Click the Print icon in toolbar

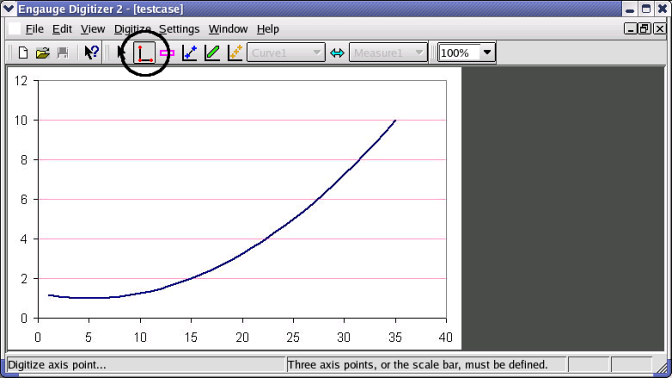click(x=63, y=53)
